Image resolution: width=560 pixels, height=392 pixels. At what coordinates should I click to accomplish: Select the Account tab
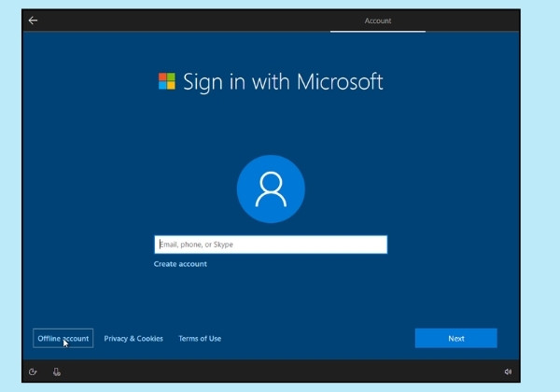[378, 21]
